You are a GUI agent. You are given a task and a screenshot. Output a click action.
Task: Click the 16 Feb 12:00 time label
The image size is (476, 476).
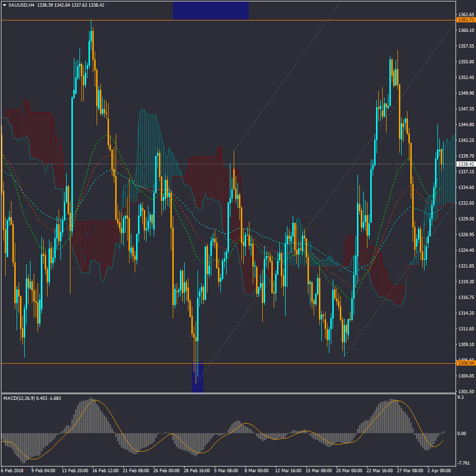[105, 471]
